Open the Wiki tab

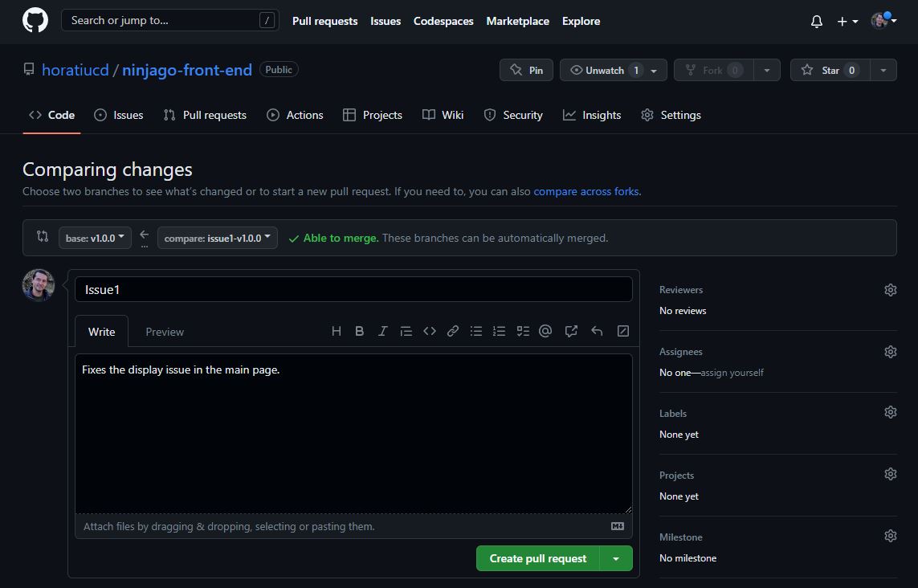coord(443,115)
